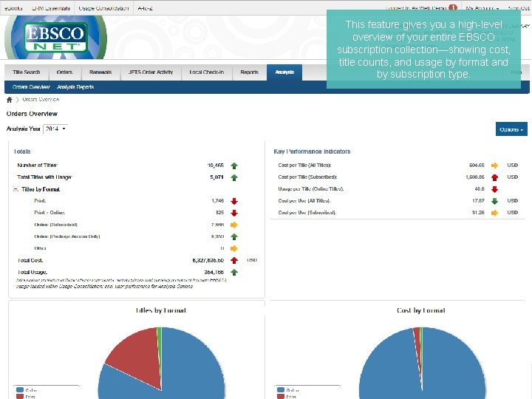Screen dimensions: 532x399
Task: Click the blue Online legend swatch under Cost by Format
Action: tap(281, 390)
